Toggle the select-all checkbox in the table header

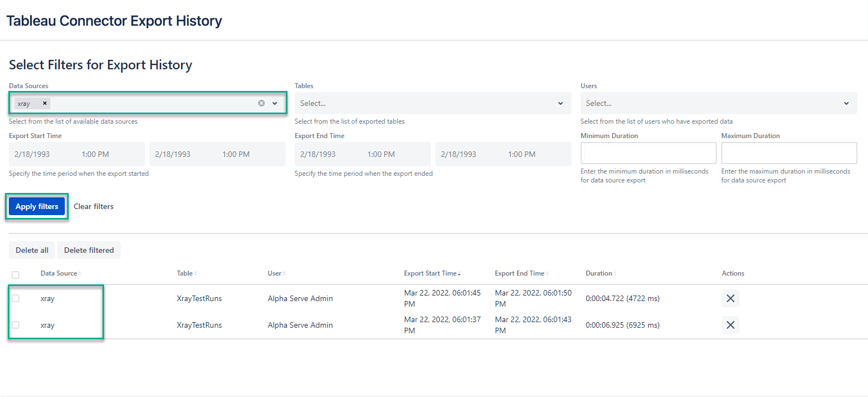(16, 274)
